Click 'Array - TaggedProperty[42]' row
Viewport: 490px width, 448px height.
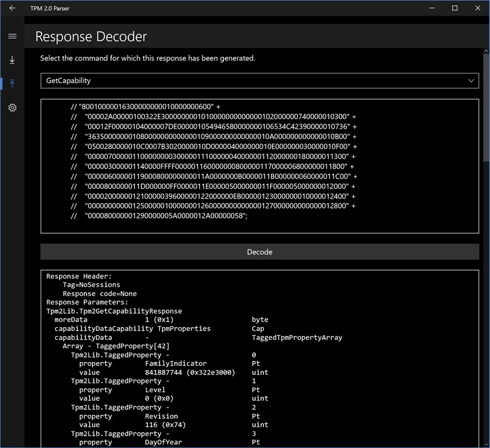click(x=116, y=346)
